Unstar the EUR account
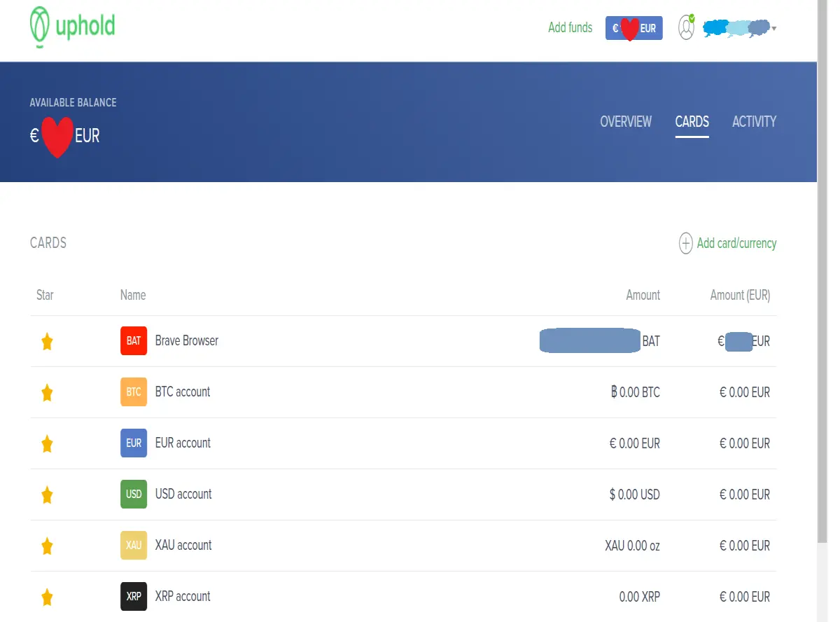This screenshot has height=622, width=840. coord(47,443)
